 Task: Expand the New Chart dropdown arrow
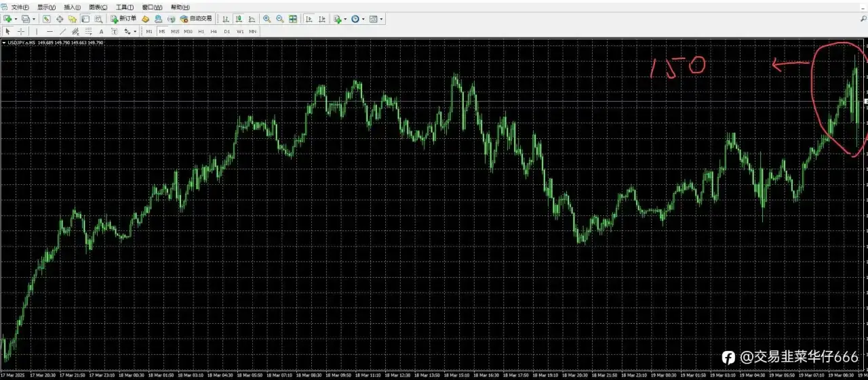[16, 19]
